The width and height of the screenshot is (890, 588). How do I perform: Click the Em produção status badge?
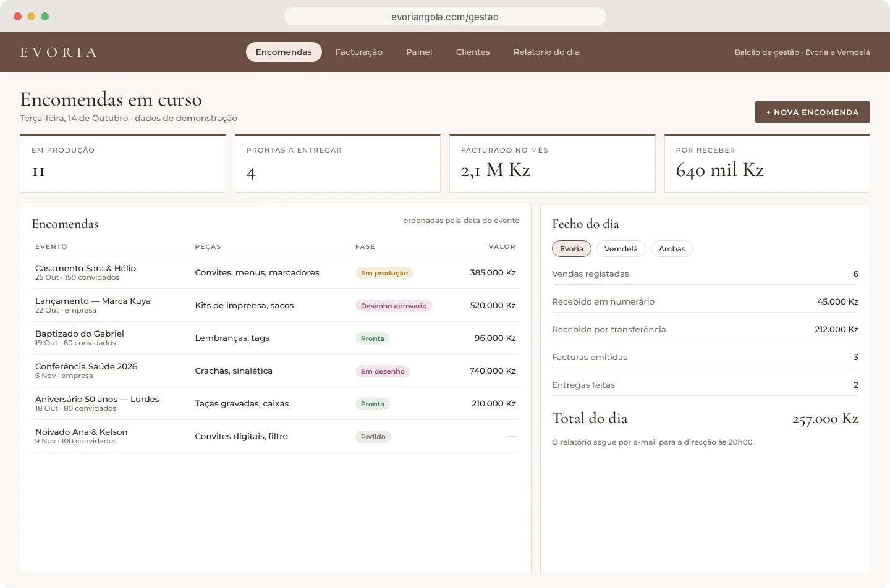[384, 273]
